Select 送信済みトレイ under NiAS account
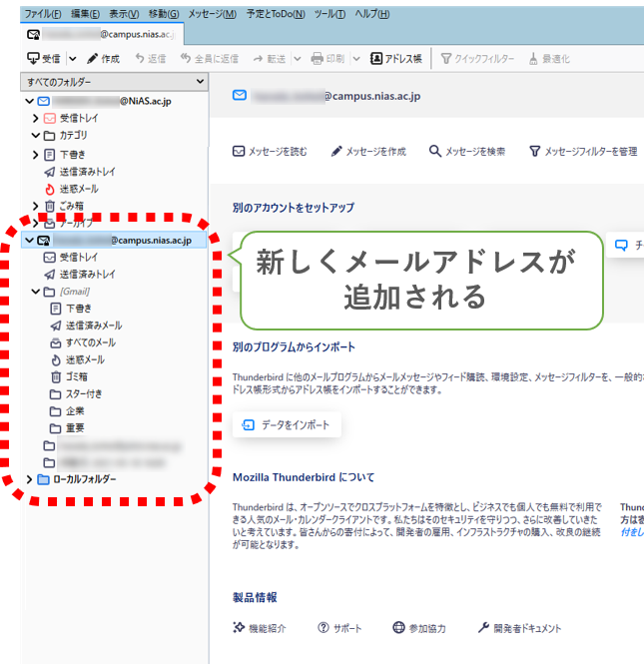The image size is (644, 664). click(87, 172)
